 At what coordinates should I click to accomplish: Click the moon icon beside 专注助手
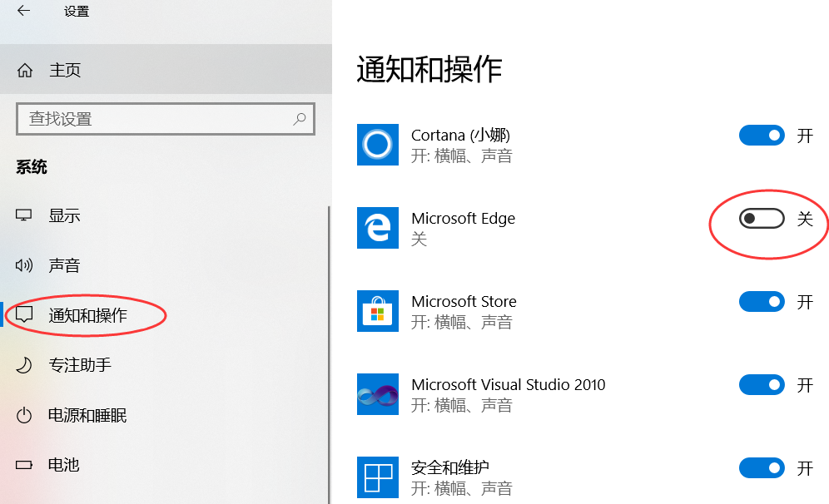(24, 364)
